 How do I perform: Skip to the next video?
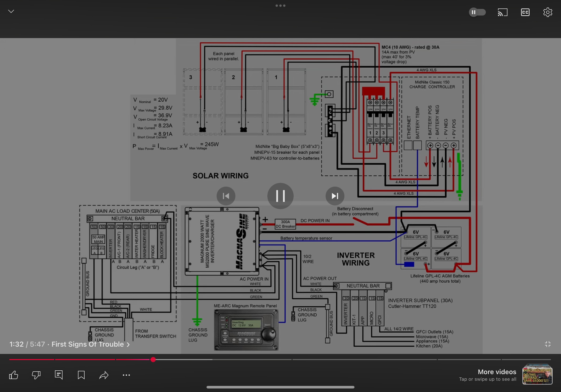point(335,196)
